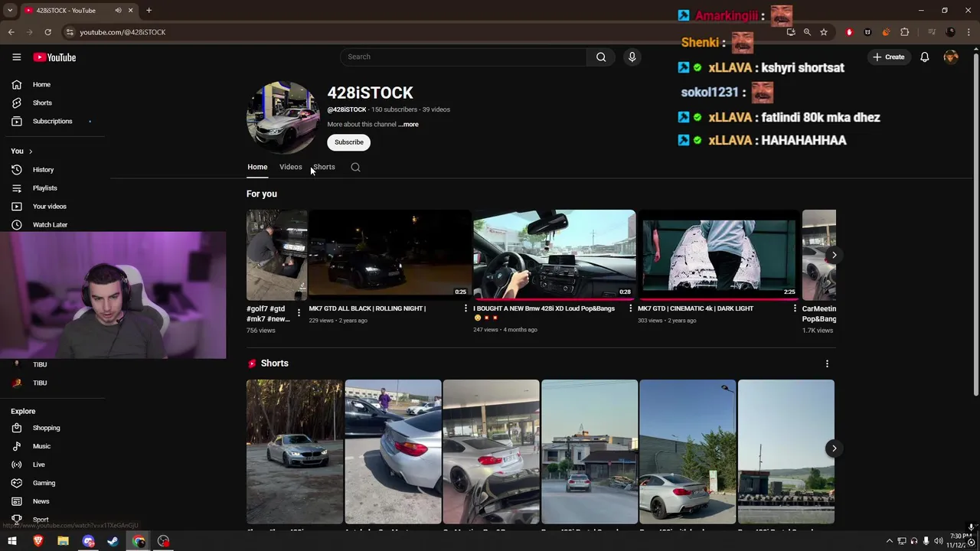Expand the You section chevron
The image size is (980, 551).
point(31,151)
